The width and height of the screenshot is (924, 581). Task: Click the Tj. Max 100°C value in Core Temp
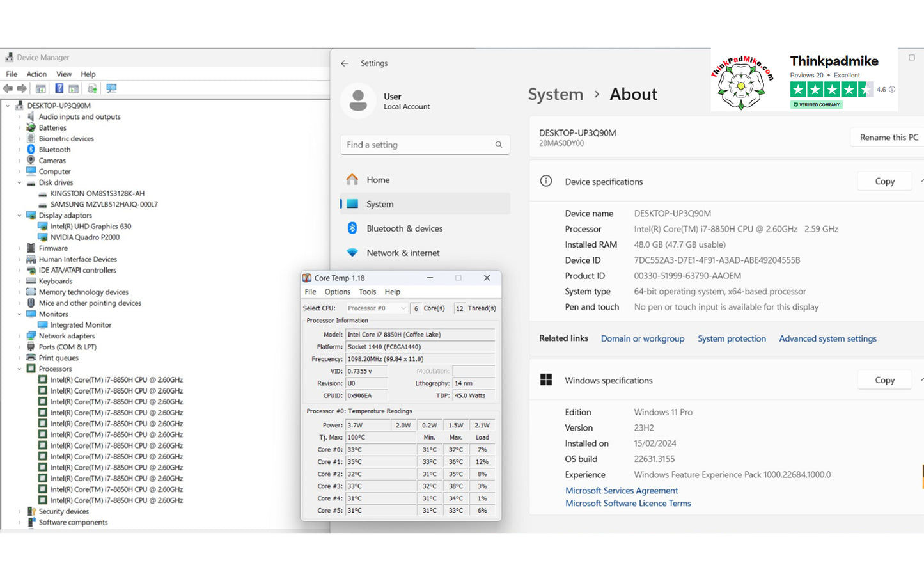[x=380, y=438]
